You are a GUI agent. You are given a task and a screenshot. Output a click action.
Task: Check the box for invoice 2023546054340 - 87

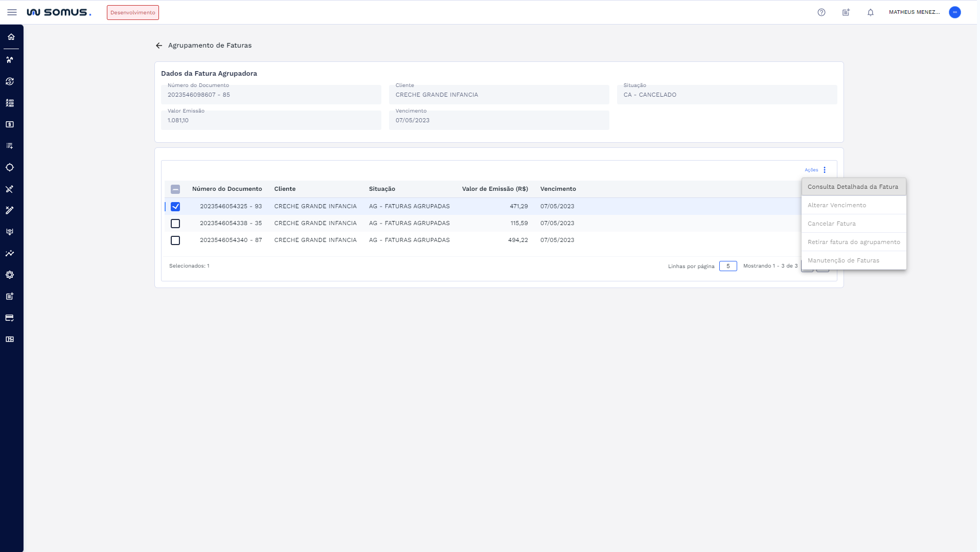[175, 240]
